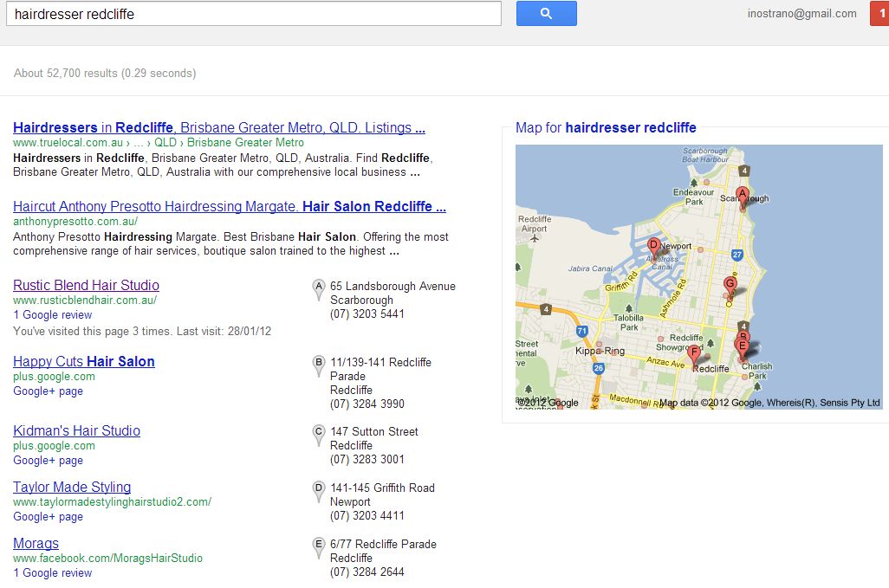The image size is (889, 588).
Task: Click phone number (07) 3284 3990
Action: [x=367, y=404]
